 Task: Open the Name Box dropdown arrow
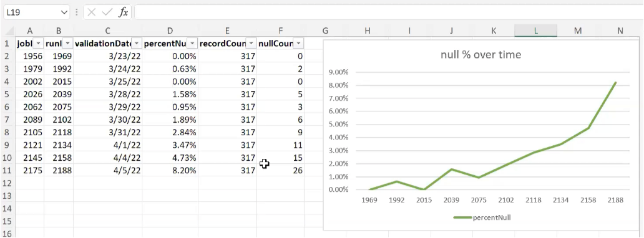(x=64, y=12)
